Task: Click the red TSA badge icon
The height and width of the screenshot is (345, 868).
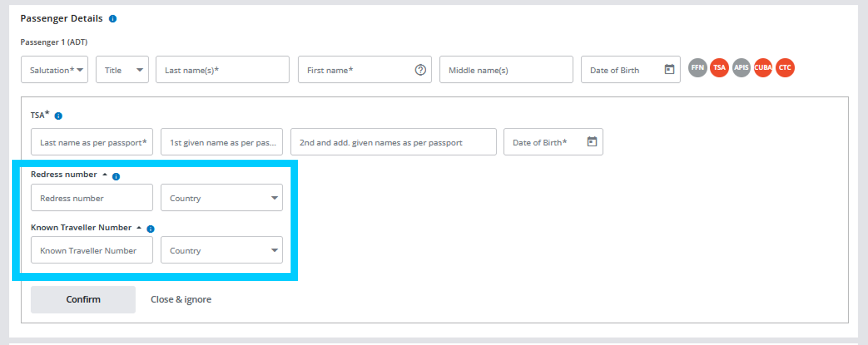Action: pos(719,68)
